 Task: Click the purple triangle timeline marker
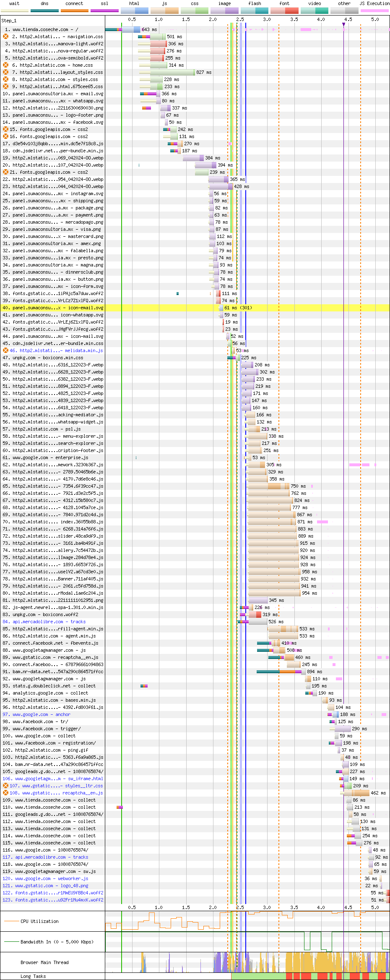click(x=344, y=24)
